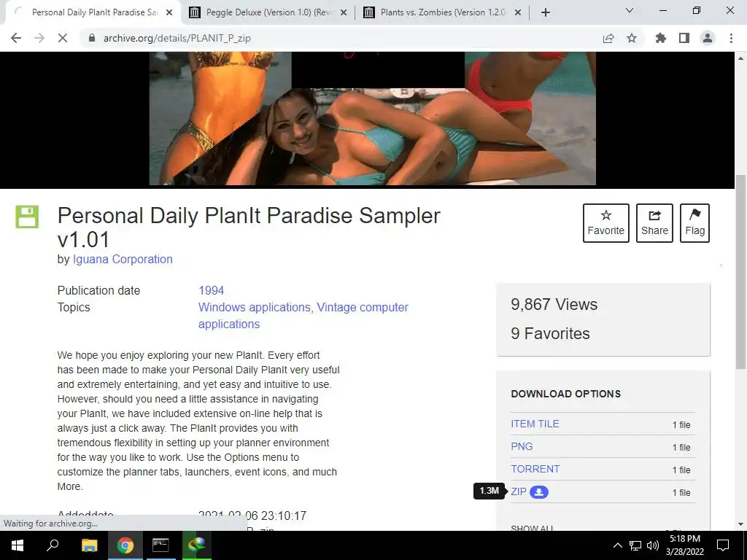Open the volume tray icon
The width and height of the screenshot is (747, 560).
click(x=653, y=545)
